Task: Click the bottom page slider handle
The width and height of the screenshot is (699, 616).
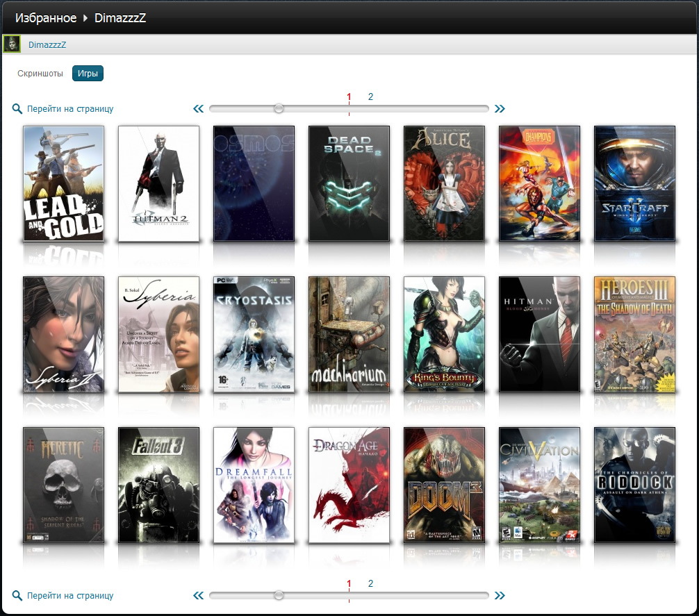Action: [279, 595]
